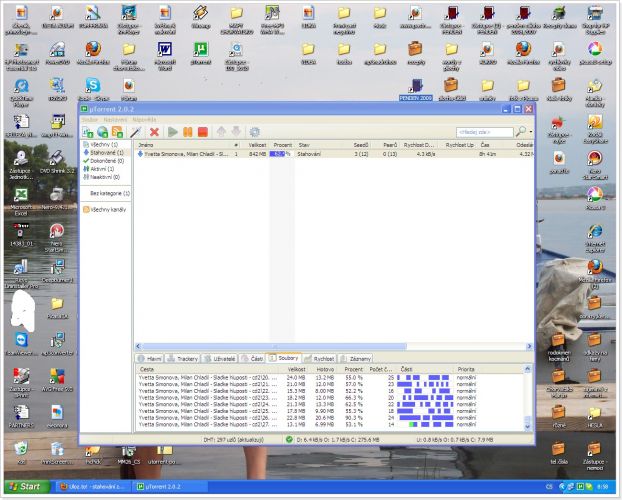The width and height of the screenshot is (622, 500).
Task: Open Microsoft Excel desktop icon
Action: pyautogui.click(x=21, y=202)
